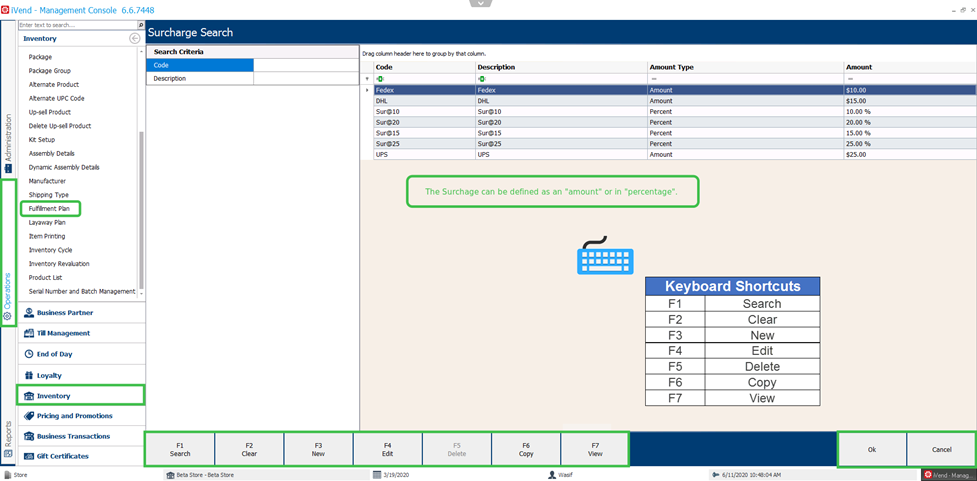Click the Beta Store icon in status bar
Image resolution: width=977 pixels, height=481 pixels.
169,475
